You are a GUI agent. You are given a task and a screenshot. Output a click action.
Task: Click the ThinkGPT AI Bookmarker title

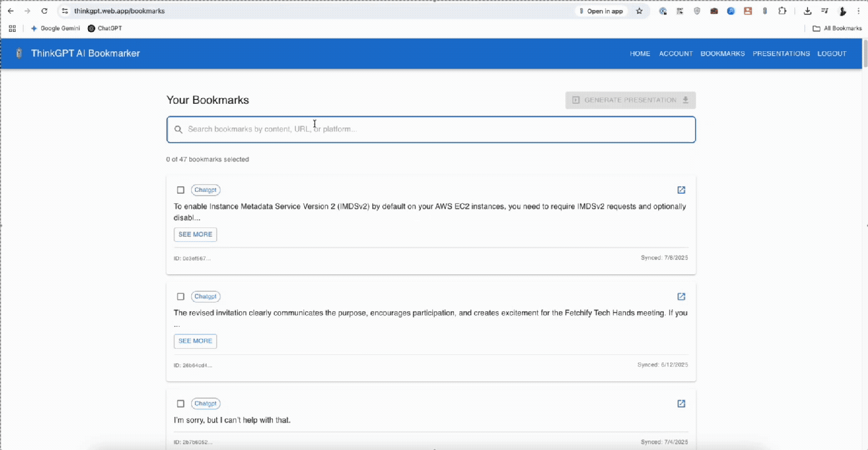coord(86,53)
